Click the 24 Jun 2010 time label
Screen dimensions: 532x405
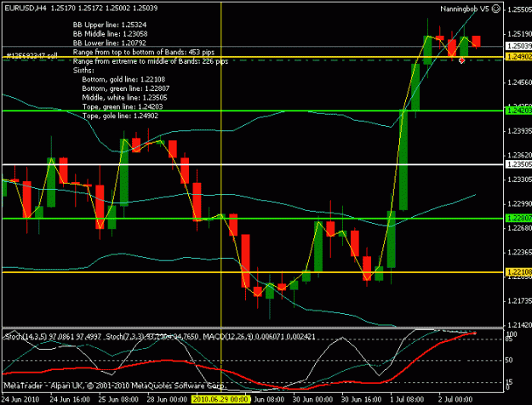(x=20, y=399)
